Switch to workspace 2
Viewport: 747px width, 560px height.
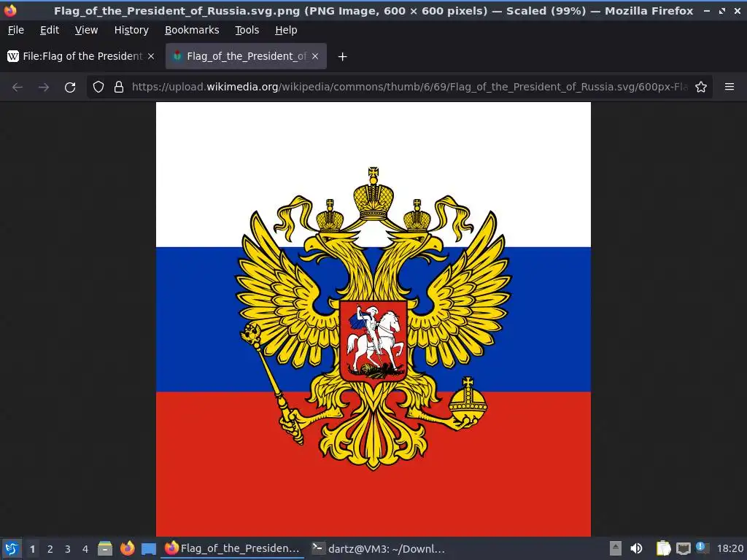pyautogui.click(x=50, y=549)
